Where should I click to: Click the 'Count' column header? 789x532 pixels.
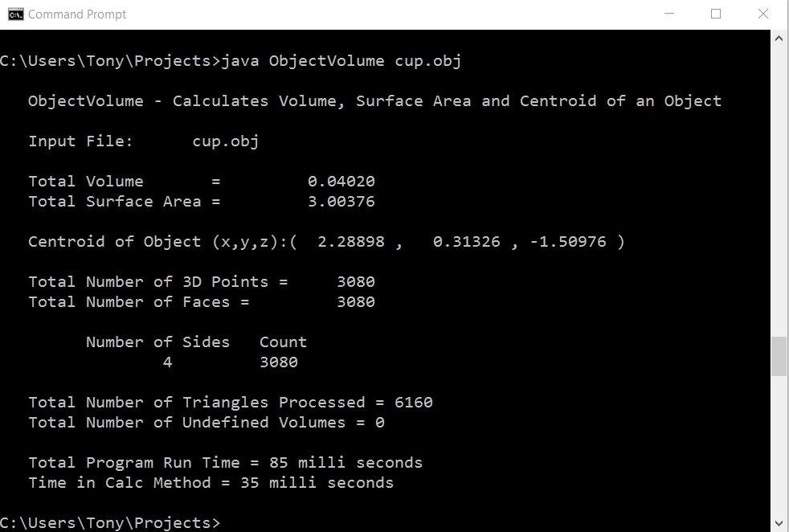[x=283, y=342]
